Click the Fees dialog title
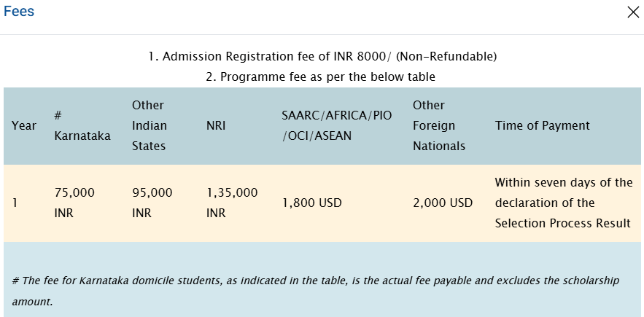The height and width of the screenshot is (317, 644). tap(19, 12)
